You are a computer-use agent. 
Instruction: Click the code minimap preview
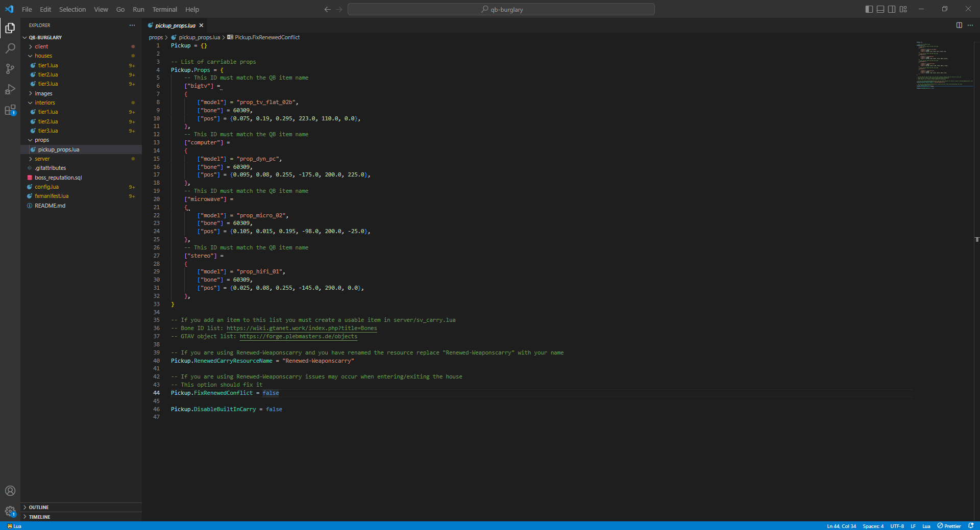pos(944,65)
